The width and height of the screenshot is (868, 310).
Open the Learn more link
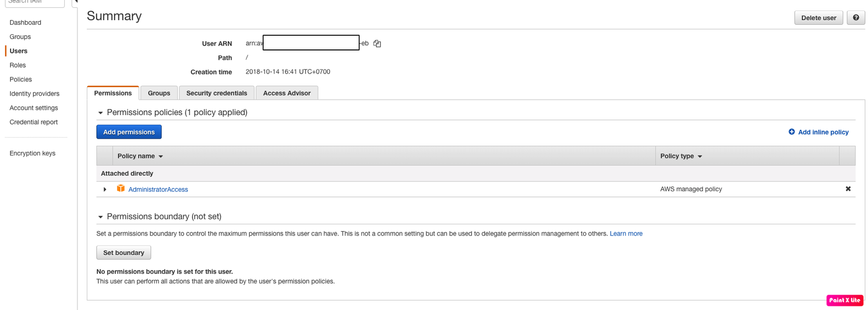[x=626, y=234]
